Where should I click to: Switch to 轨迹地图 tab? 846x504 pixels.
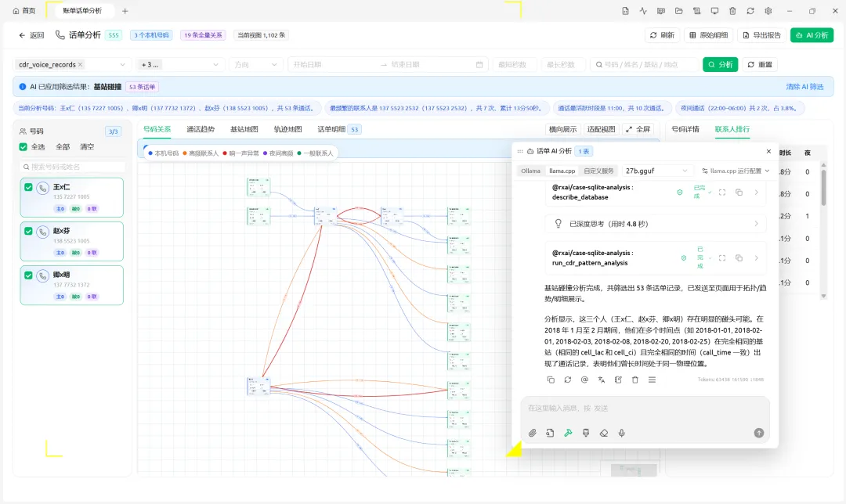(287, 129)
